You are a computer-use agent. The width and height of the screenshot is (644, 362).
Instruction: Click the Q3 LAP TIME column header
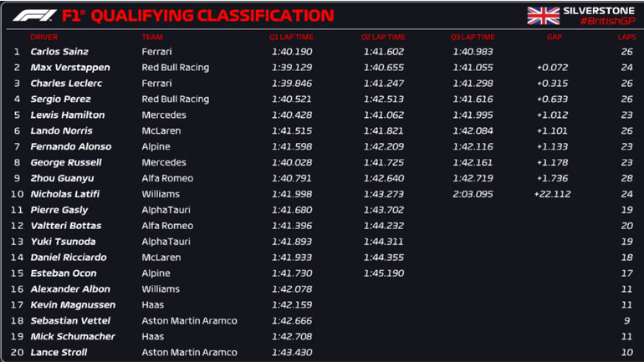point(473,38)
